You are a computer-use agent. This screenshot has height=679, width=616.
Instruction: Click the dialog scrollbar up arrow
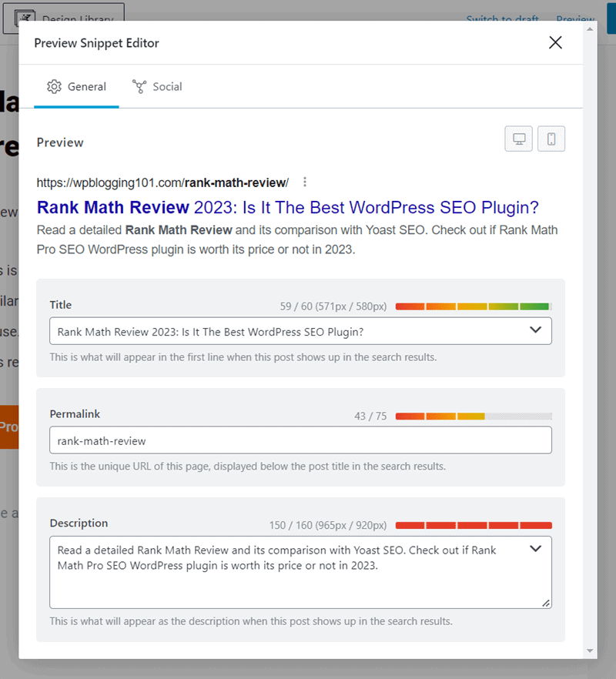click(x=590, y=29)
